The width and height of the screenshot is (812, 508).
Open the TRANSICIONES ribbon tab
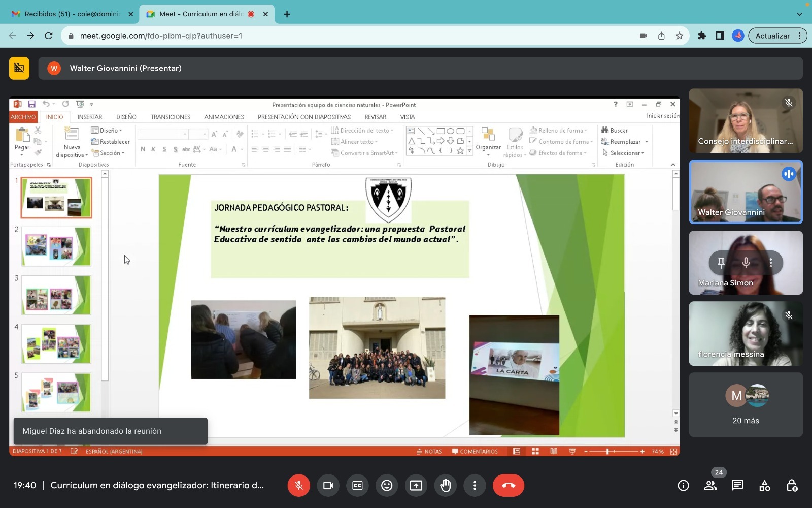point(171,117)
